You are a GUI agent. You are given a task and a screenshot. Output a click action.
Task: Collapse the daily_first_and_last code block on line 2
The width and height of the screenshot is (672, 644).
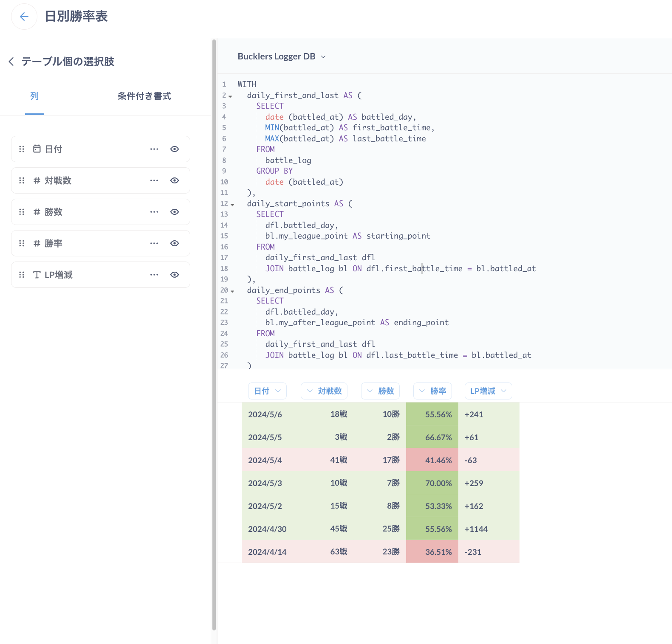point(230,96)
